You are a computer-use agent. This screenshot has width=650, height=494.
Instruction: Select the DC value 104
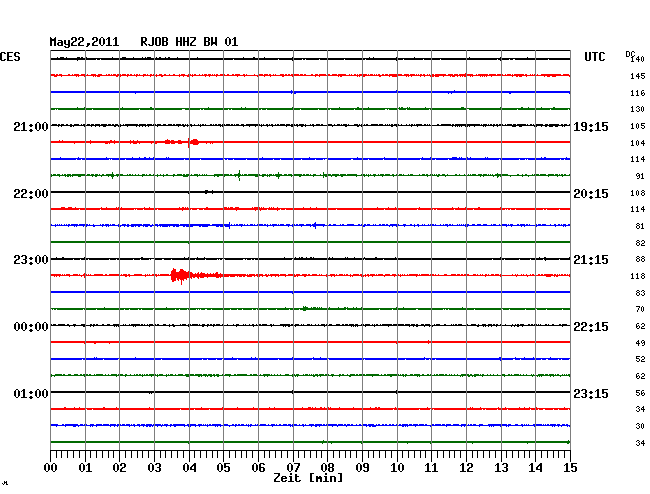(638, 143)
